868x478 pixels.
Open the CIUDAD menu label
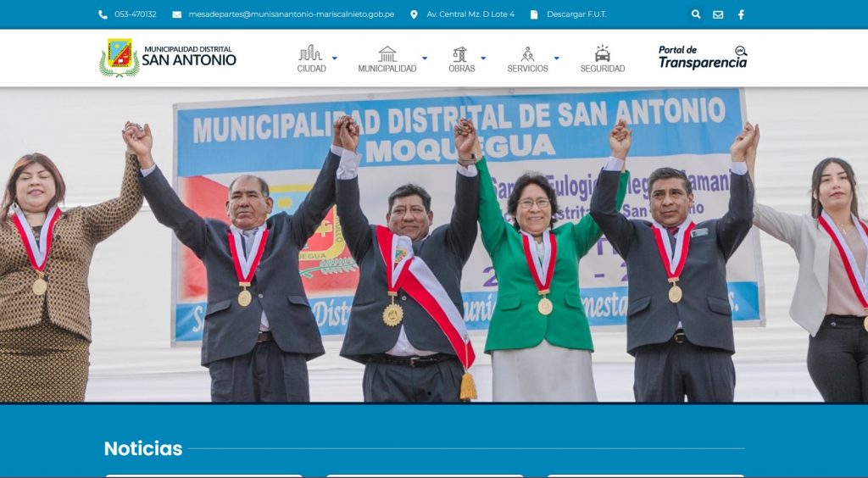coord(311,69)
